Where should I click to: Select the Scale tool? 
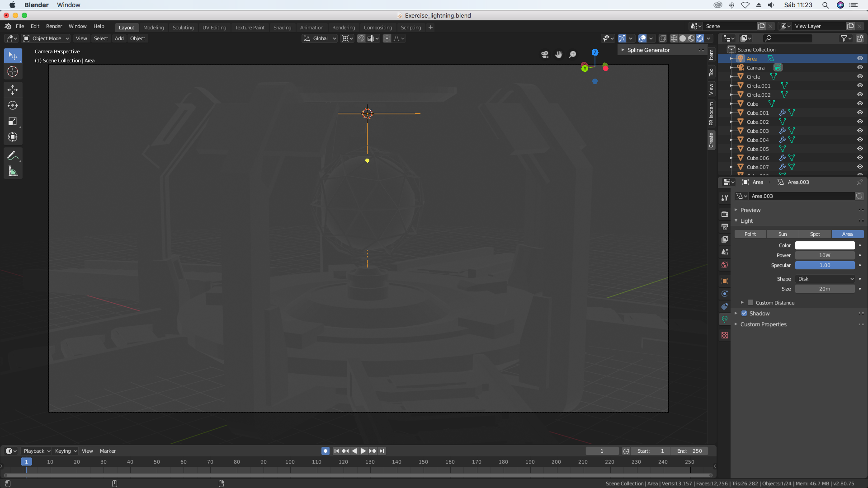coord(13,121)
